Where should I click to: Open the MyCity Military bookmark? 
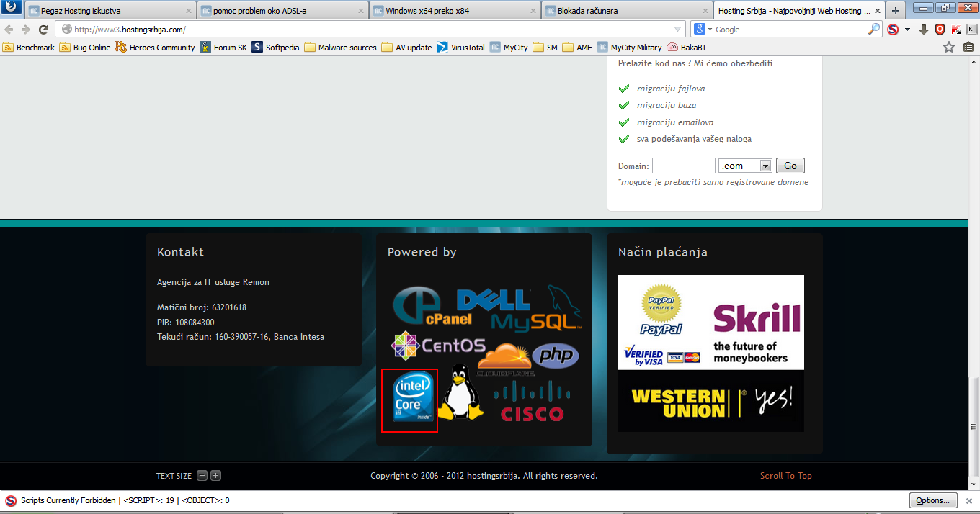(x=629, y=47)
